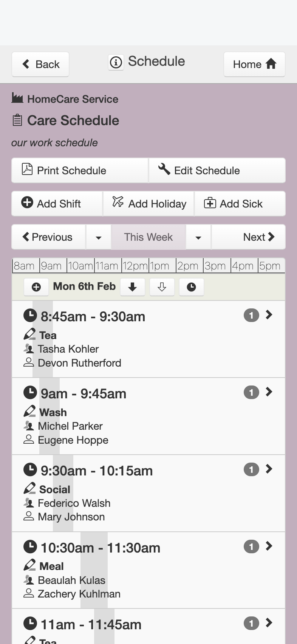Click the plus icon beside Mon 6th Feb
The width and height of the screenshot is (297, 644).
click(x=36, y=287)
